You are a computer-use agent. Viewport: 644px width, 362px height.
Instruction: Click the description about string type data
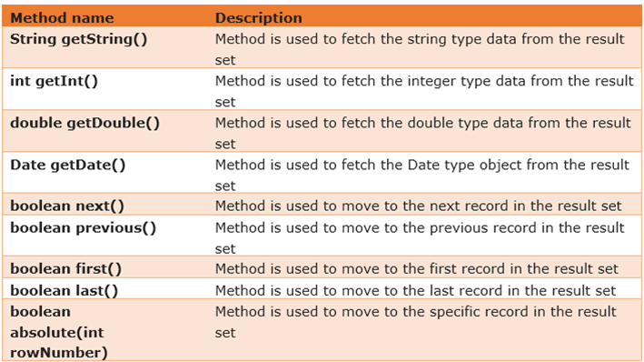420,49
